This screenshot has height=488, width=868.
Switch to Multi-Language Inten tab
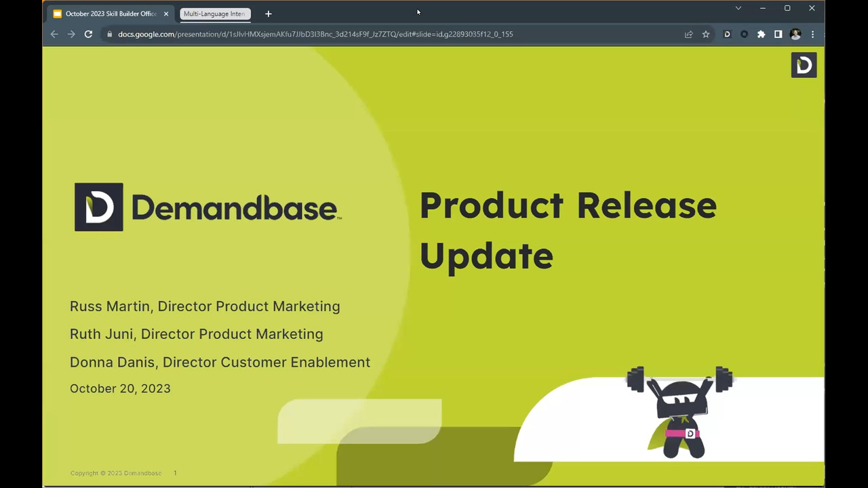coord(214,14)
